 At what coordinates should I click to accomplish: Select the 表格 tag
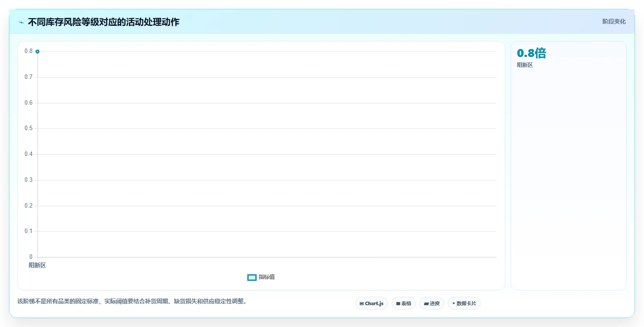(x=404, y=303)
